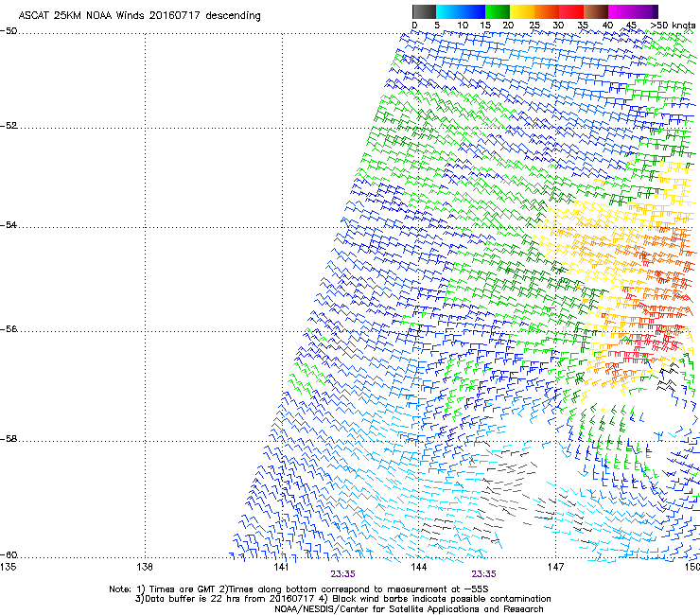700x615 pixels.
Task: Click the '35' legend scale label
Action: point(583,26)
